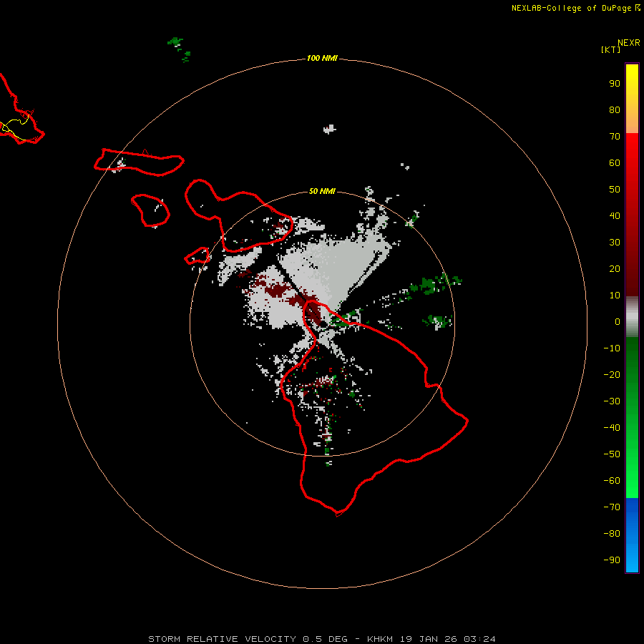The image size is (644, 644).
Task: Click the 90 value on color scale
Action: [x=615, y=84]
